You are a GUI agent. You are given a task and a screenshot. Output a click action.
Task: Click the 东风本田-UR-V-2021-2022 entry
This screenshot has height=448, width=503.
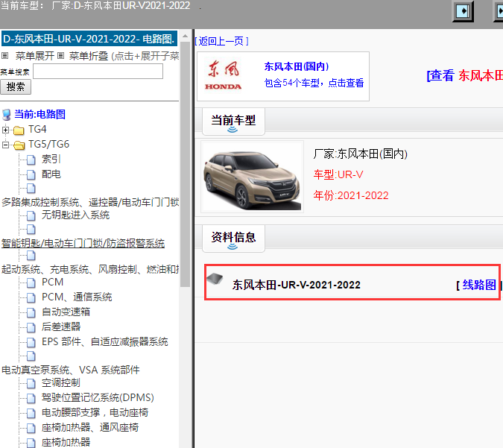pos(296,285)
